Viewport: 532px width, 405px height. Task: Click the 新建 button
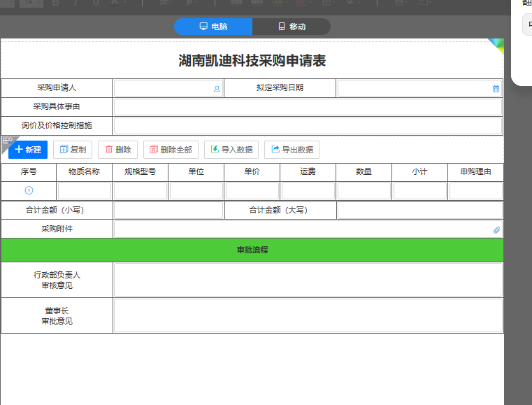pos(28,150)
